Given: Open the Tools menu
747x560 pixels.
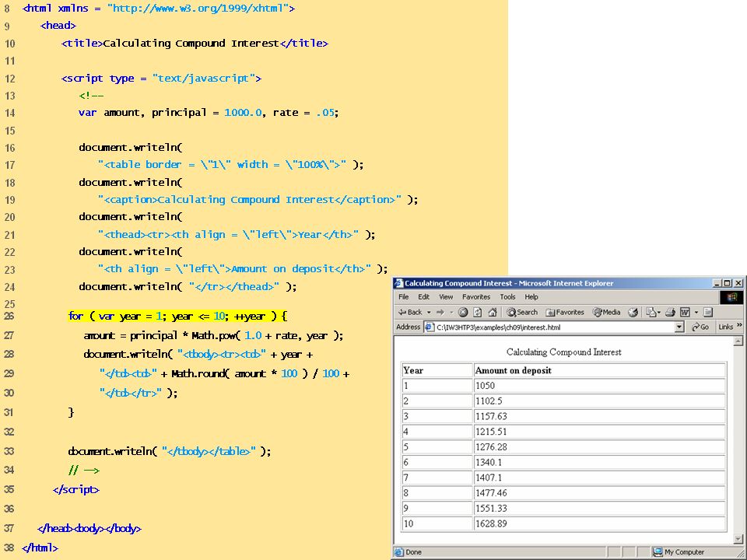Looking at the screenshot, I should (x=507, y=296).
